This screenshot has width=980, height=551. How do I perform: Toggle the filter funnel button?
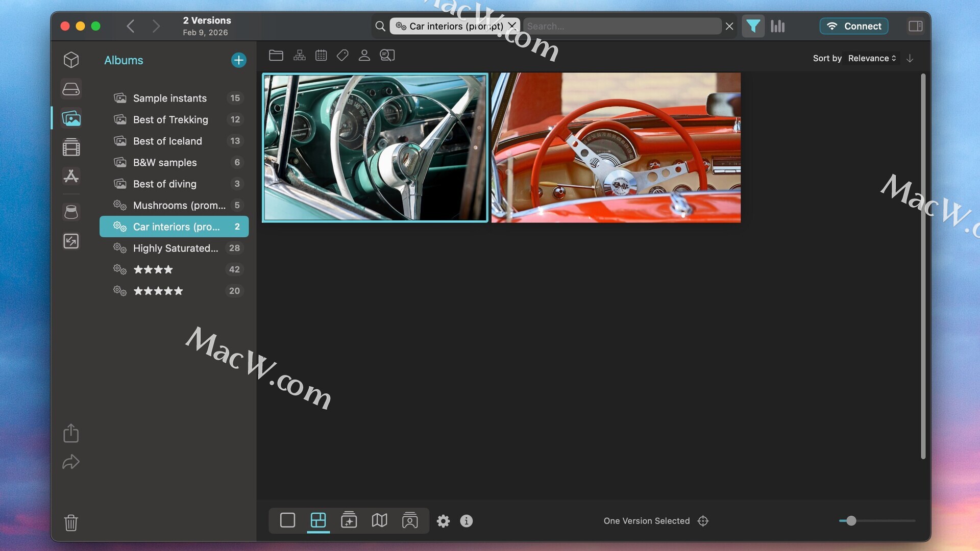[x=753, y=26]
